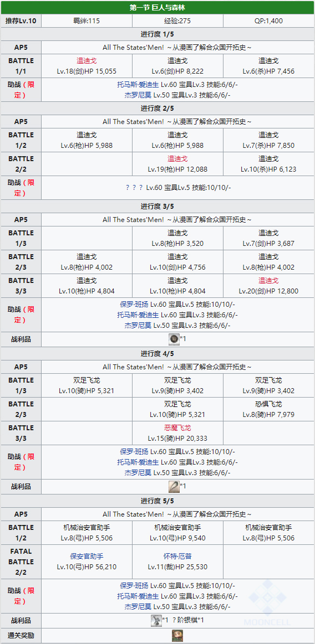Viewport: 315px width, 644px height.
Task: Click the value Lv.7(杀)HP 7,850
Action: click(x=268, y=146)
